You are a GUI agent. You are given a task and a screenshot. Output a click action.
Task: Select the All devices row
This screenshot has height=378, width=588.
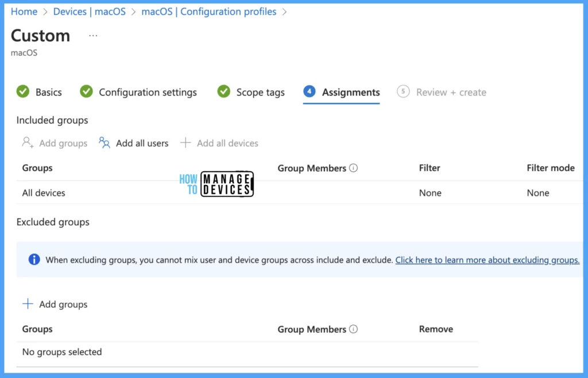(300, 193)
